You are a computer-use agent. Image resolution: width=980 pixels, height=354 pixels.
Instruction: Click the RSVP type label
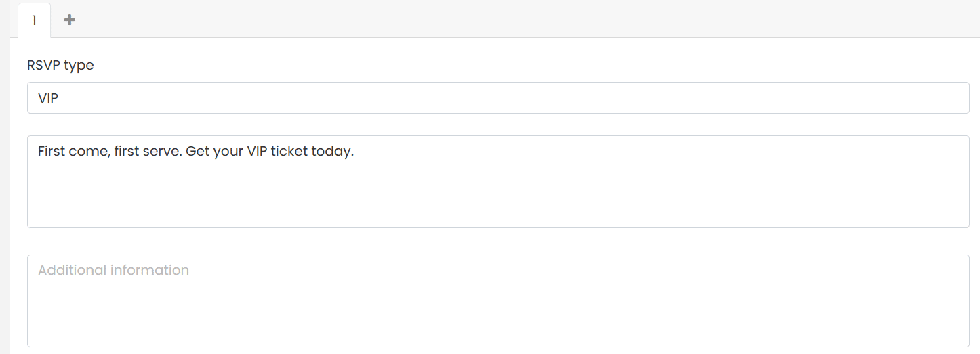point(60,66)
